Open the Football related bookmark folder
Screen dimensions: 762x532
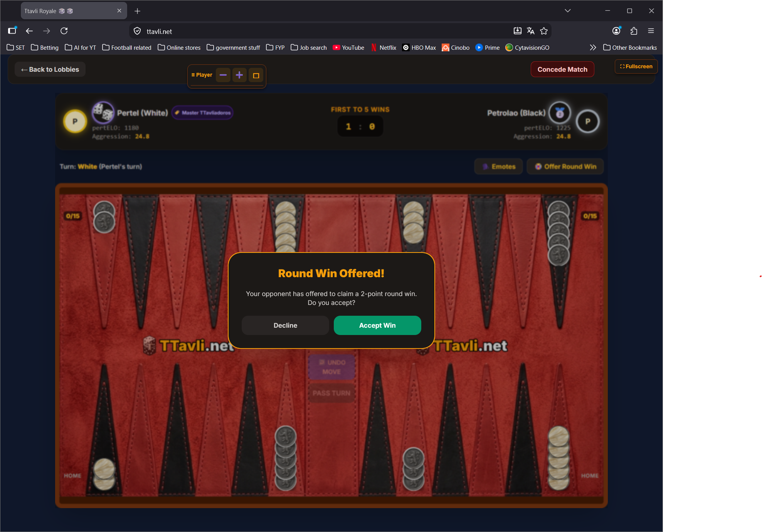(127, 47)
